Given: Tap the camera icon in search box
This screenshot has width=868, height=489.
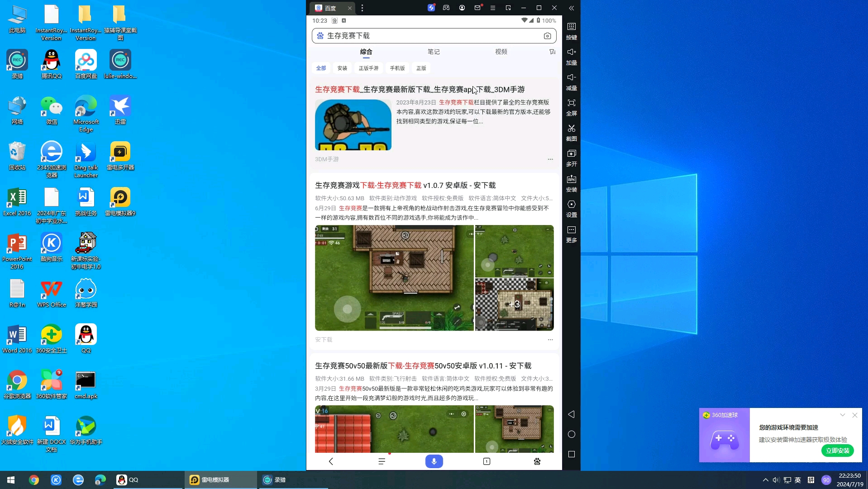Looking at the screenshot, I should pyautogui.click(x=547, y=36).
